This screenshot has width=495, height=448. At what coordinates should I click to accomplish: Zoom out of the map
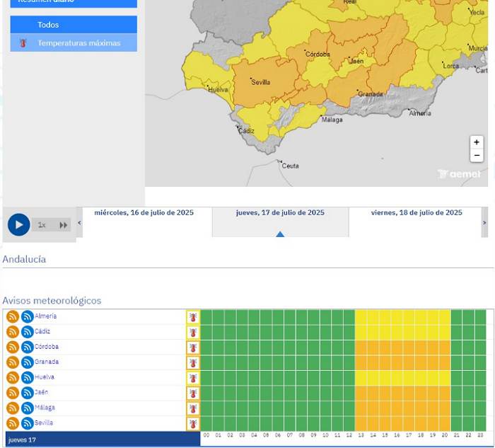coord(477,156)
